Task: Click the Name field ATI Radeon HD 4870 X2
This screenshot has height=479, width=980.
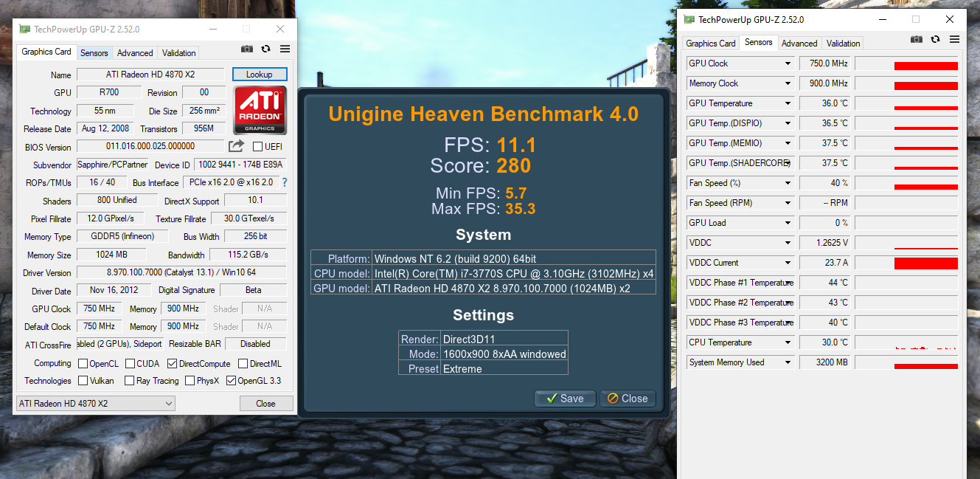Action: (150, 75)
